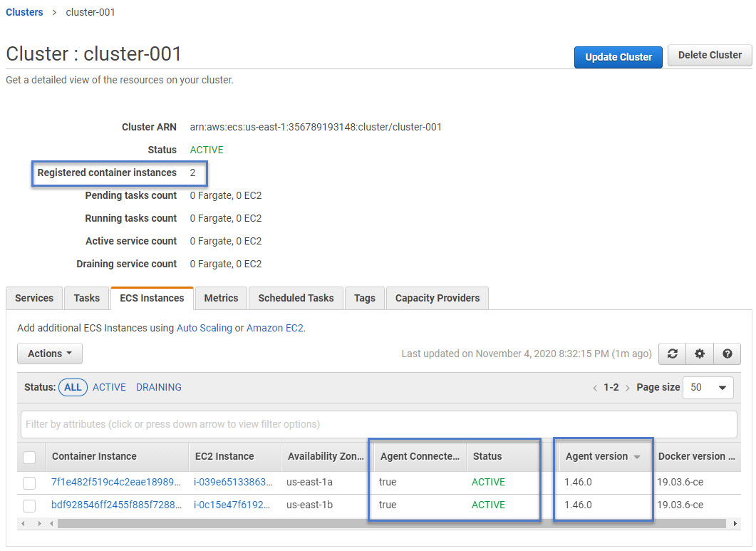The height and width of the screenshot is (551, 756).
Task: Check the checkbox for instance 7f1e482f519c4c2eae18989
Action: pyautogui.click(x=29, y=483)
